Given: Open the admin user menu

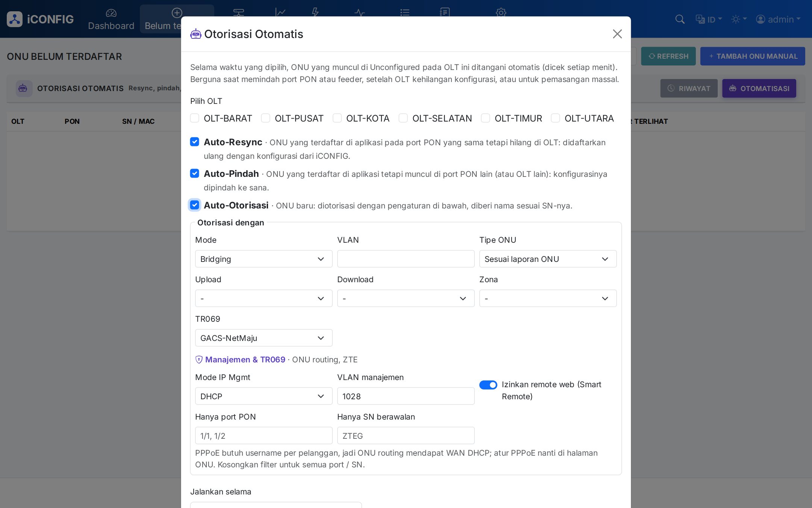Looking at the screenshot, I should [x=778, y=19].
